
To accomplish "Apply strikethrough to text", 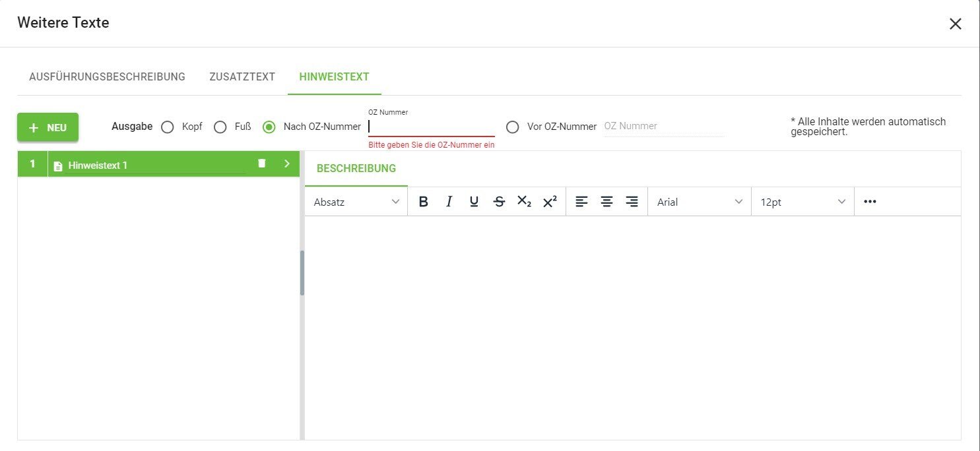I will point(499,202).
